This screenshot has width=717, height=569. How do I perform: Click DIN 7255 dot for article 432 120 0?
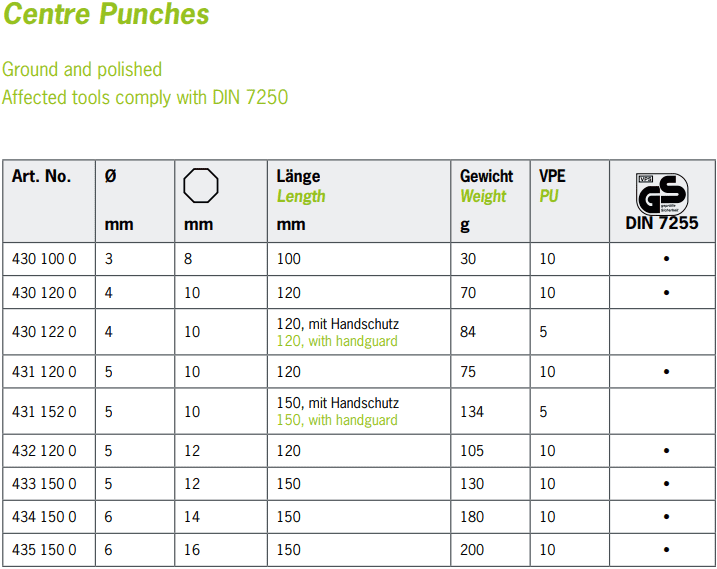pyautogui.click(x=666, y=451)
